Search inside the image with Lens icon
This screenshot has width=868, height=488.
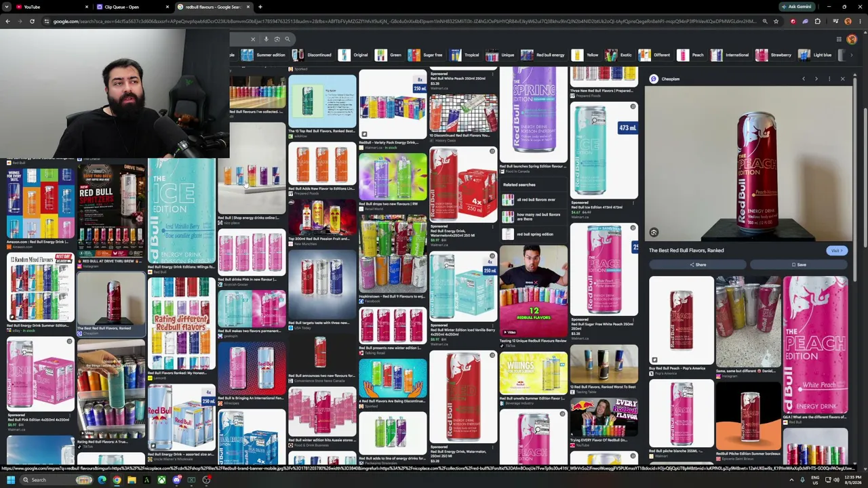click(x=654, y=232)
